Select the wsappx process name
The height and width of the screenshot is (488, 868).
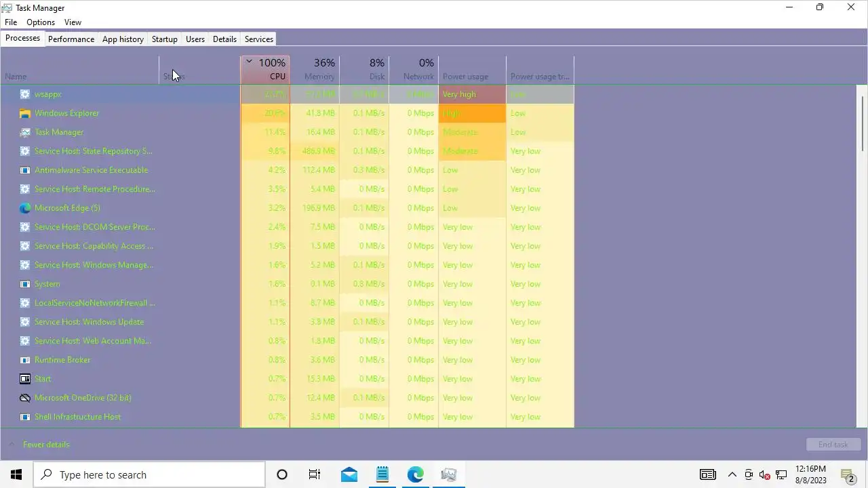[x=47, y=94]
